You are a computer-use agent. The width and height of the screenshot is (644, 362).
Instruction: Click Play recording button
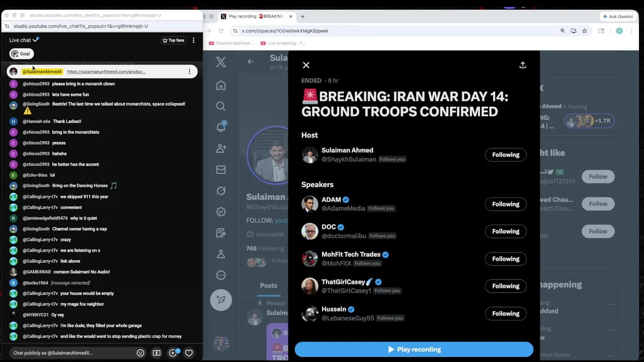point(414,349)
